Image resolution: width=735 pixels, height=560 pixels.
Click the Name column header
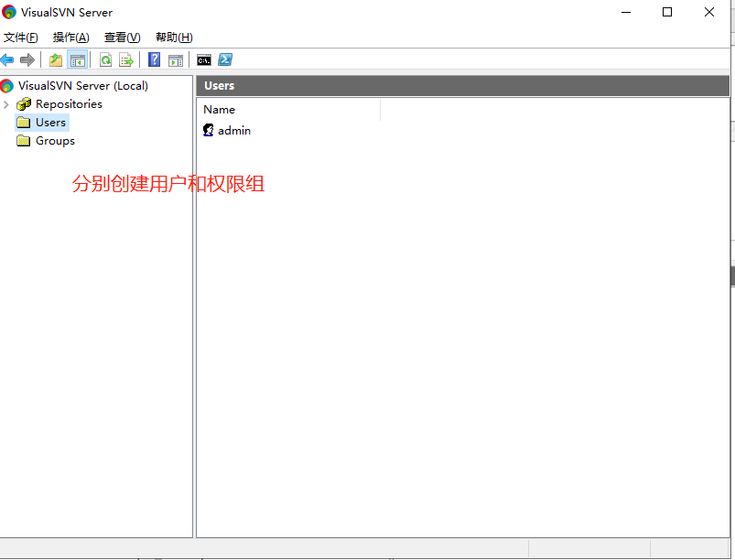288,110
